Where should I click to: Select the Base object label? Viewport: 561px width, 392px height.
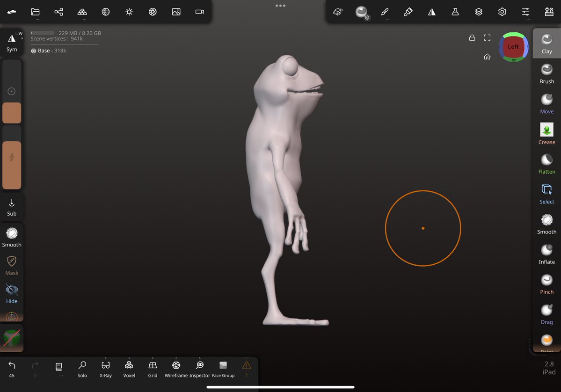click(48, 51)
